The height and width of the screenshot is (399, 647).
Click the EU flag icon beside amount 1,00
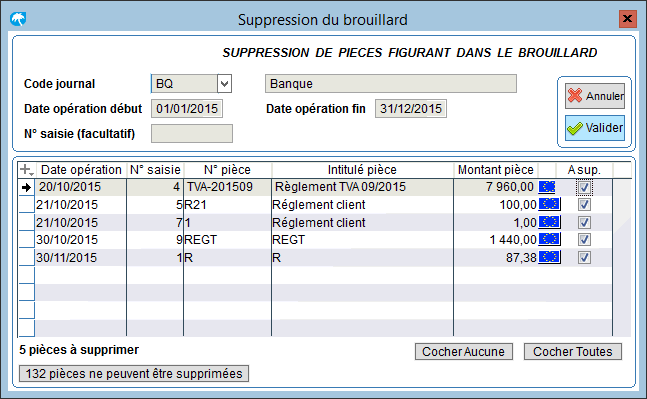pos(549,222)
